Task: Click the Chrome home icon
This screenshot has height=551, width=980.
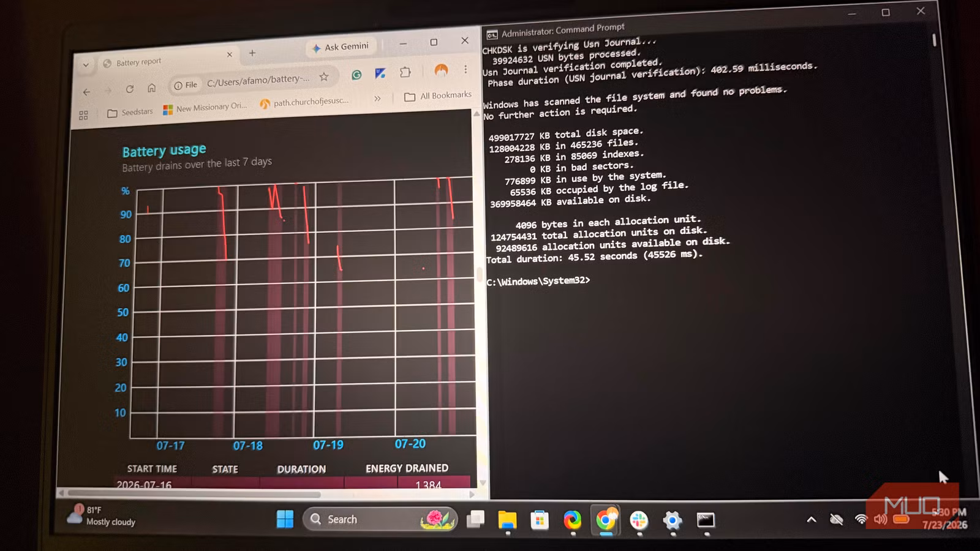Action: coord(151,88)
